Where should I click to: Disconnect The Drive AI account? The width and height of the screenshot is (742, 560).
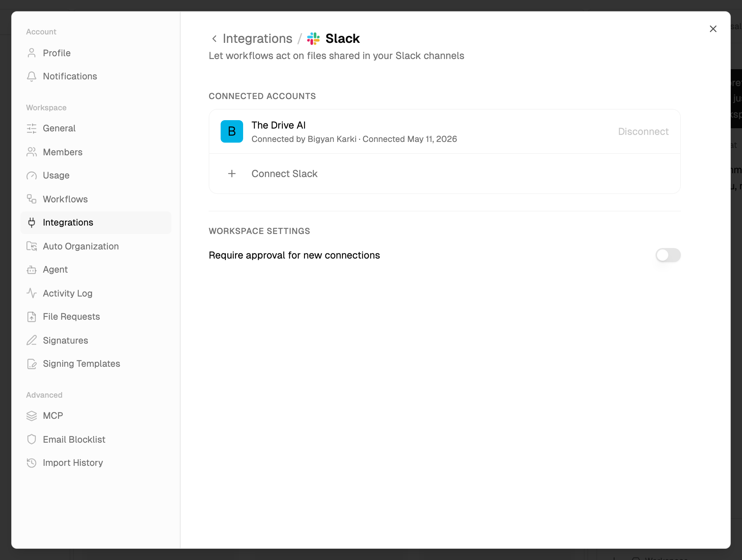pyautogui.click(x=643, y=131)
